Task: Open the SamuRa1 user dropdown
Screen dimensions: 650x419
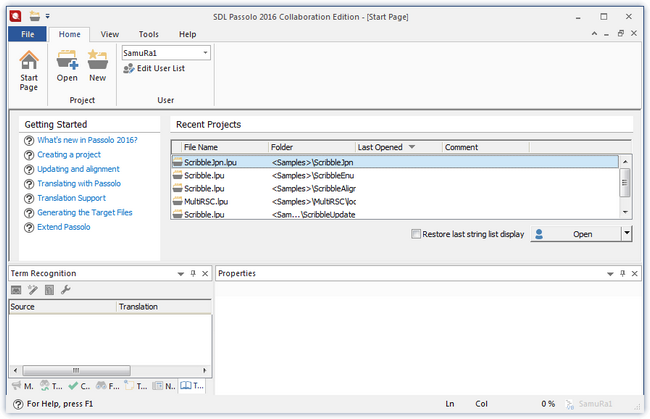Action: point(204,52)
